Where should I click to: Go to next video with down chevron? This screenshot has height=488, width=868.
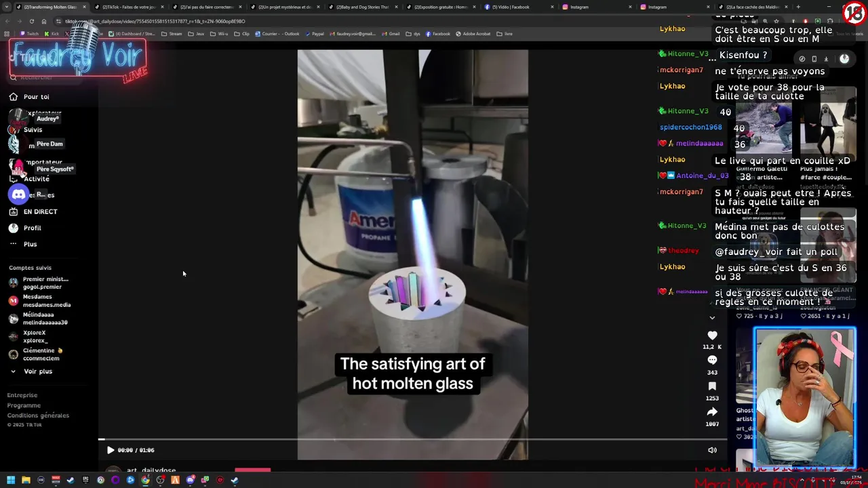tap(712, 317)
